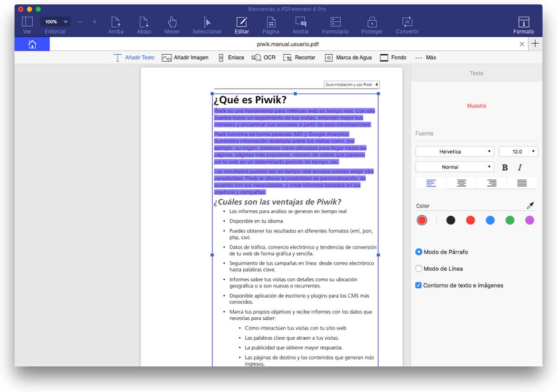
Task: Click Añadir Texto button
Action: [x=134, y=58]
